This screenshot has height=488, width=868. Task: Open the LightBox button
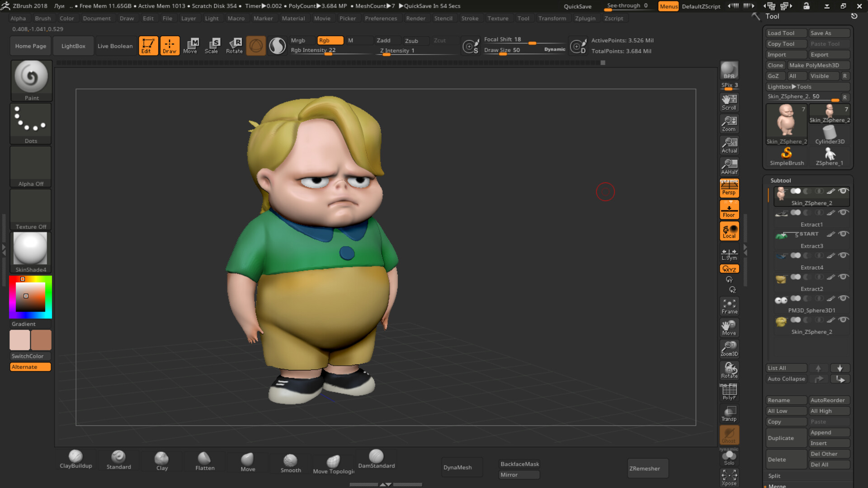(x=73, y=46)
